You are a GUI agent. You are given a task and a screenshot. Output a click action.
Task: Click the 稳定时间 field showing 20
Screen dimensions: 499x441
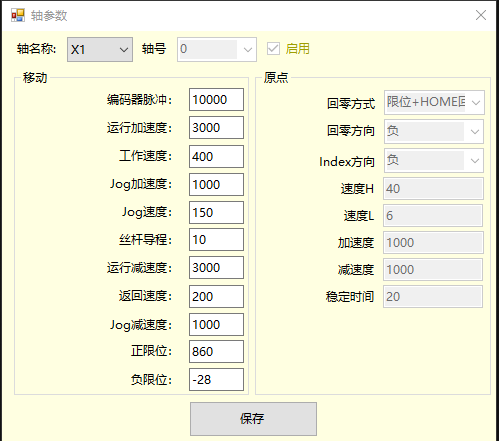[x=433, y=297]
